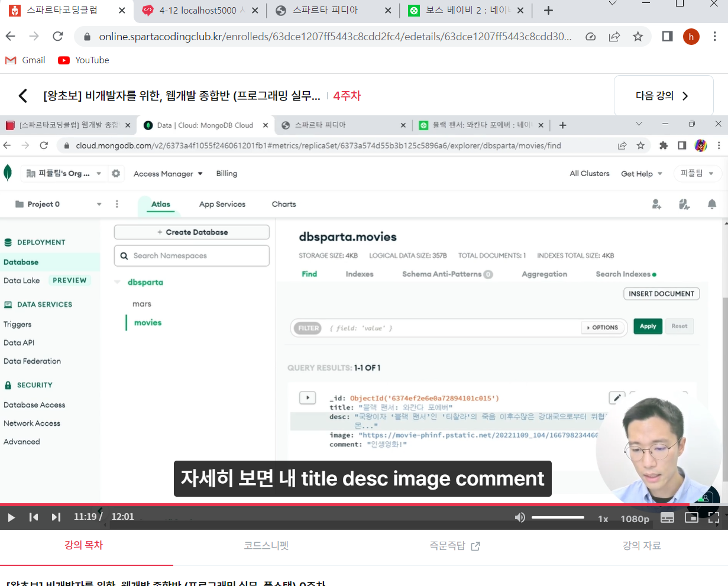The height and width of the screenshot is (586, 728).
Task: Share the spartacodingclub page with share icon
Action: pyautogui.click(x=614, y=37)
